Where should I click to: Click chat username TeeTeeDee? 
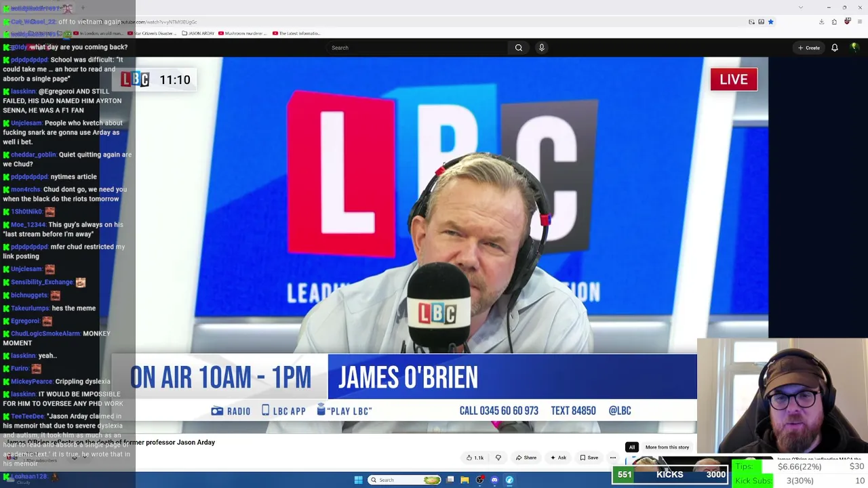[x=27, y=416]
